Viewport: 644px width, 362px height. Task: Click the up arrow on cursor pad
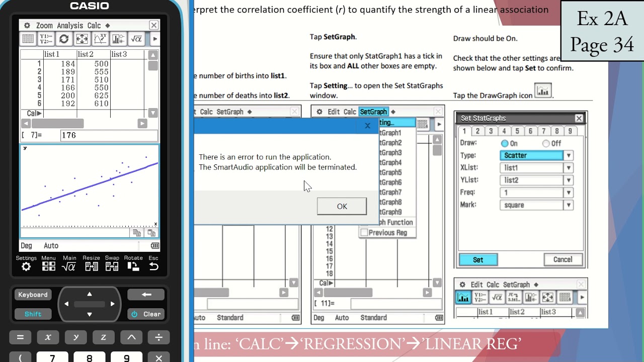pos(90,294)
